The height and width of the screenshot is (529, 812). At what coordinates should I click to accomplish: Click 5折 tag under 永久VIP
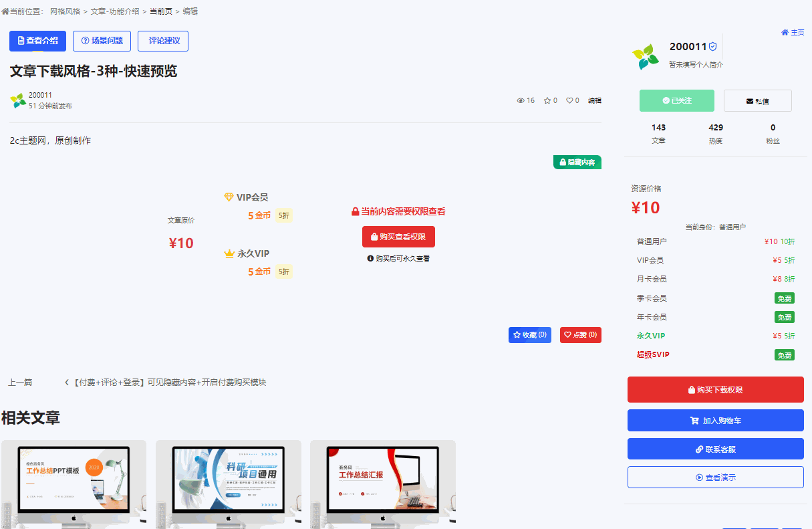point(284,272)
